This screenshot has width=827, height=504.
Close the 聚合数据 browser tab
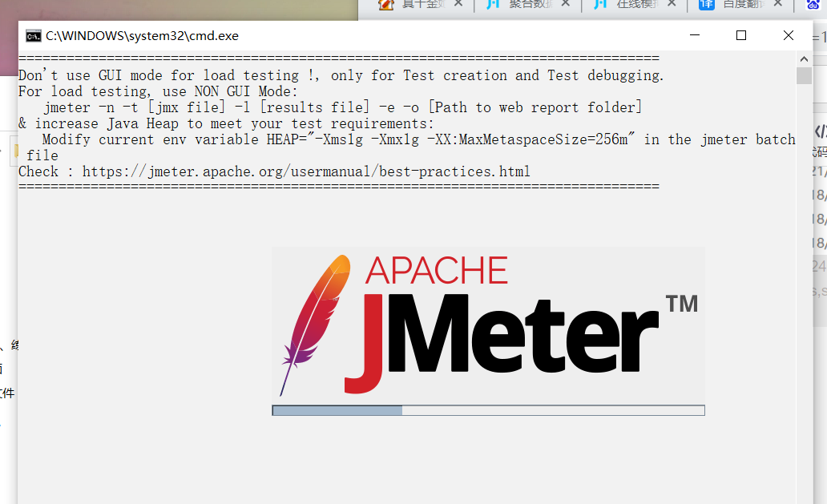tap(565, 4)
